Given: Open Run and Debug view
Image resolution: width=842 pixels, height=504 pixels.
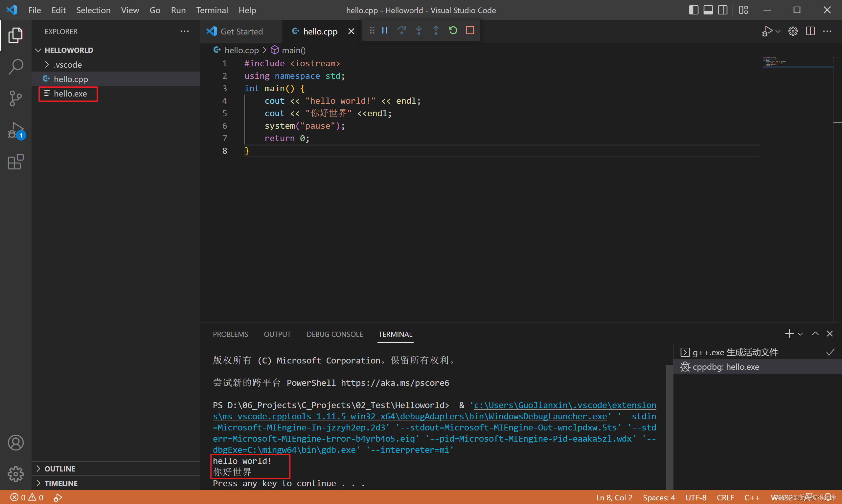Looking at the screenshot, I should coord(16,130).
